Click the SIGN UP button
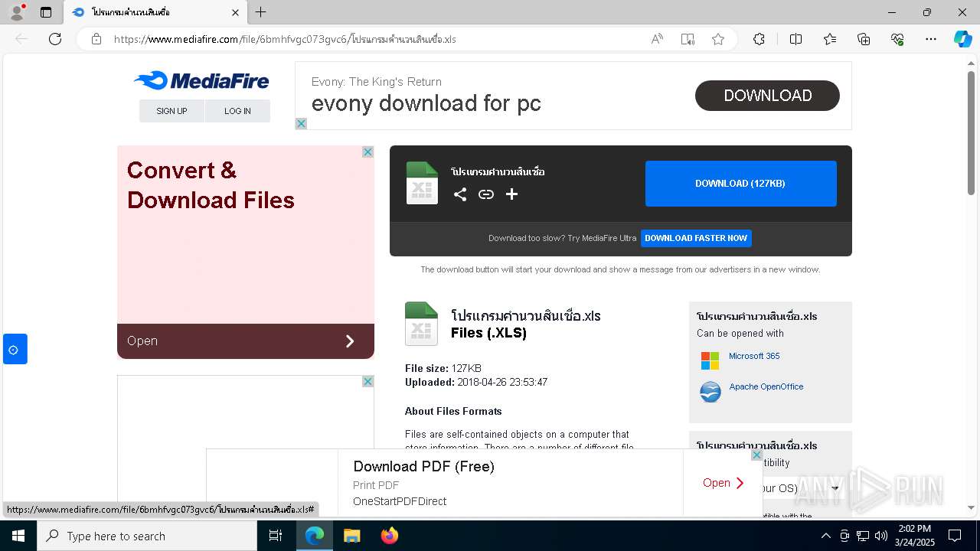Image resolution: width=980 pixels, height=551 pixels. pyautogui.click(x=171, y=111)
